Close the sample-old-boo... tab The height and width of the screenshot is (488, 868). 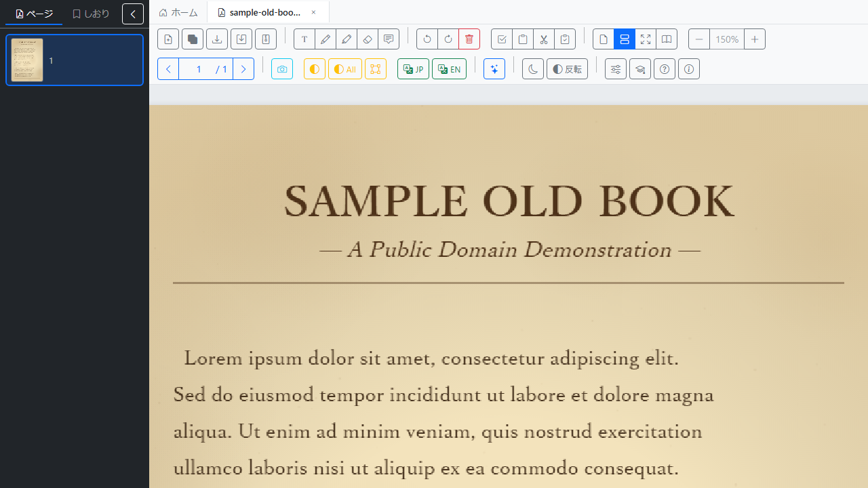[313, 12]
